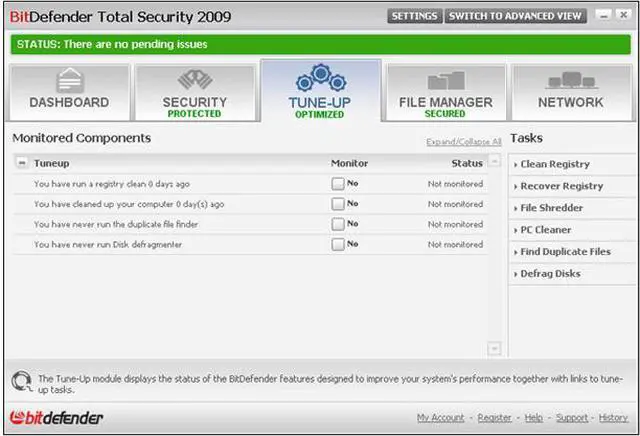
Task: Click the Security shield icon
Action: coord(194,80)
